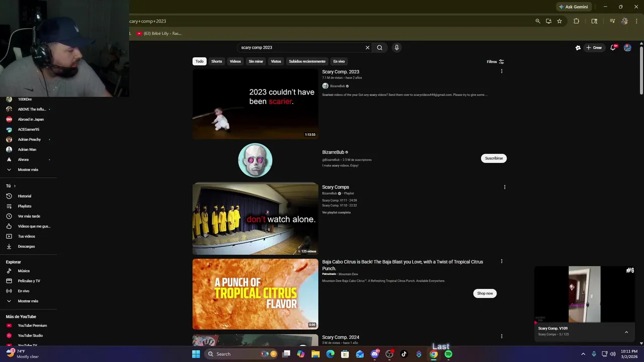
Task: Select the Vistos filter chip
Action: pyautogui.click(x=276, y=61)
